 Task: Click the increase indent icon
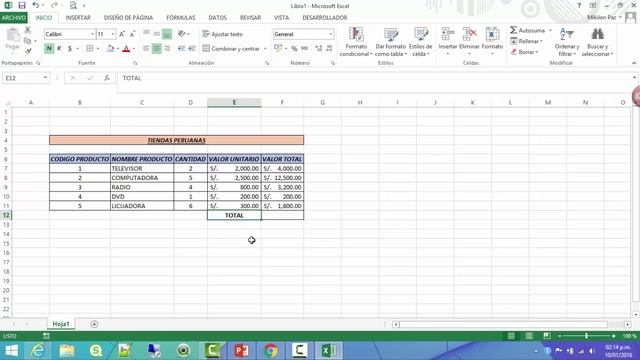point(192,49)
